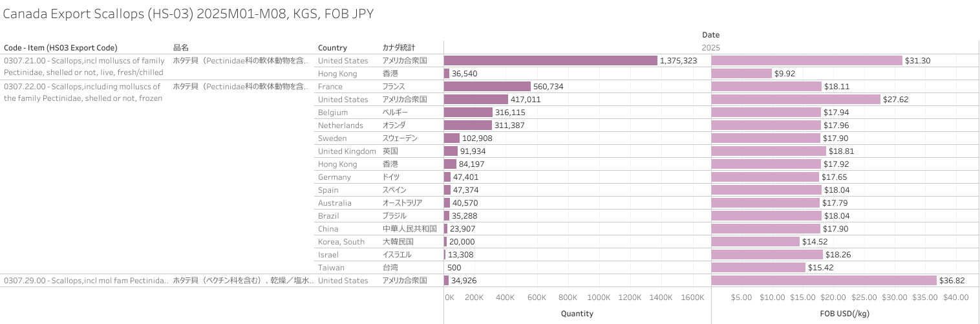The width and height of the screenshot is (980, 324).
Task: Click the 'United Kingdom' country label
Action: point(346,151)
